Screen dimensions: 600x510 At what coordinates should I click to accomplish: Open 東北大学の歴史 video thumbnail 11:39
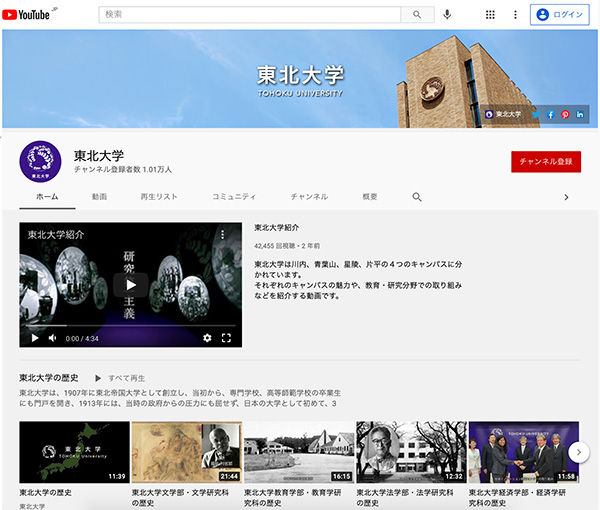pyautogui.click(x=75, y=452)
